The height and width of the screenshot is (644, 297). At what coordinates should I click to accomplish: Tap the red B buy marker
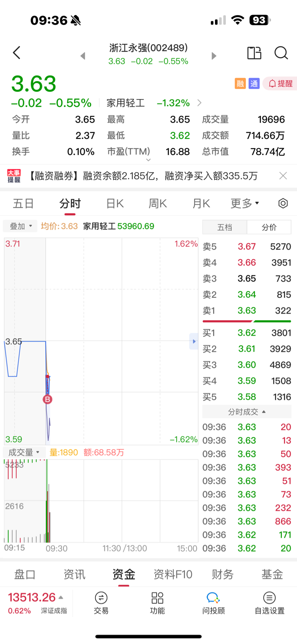[x=48, y=400]
